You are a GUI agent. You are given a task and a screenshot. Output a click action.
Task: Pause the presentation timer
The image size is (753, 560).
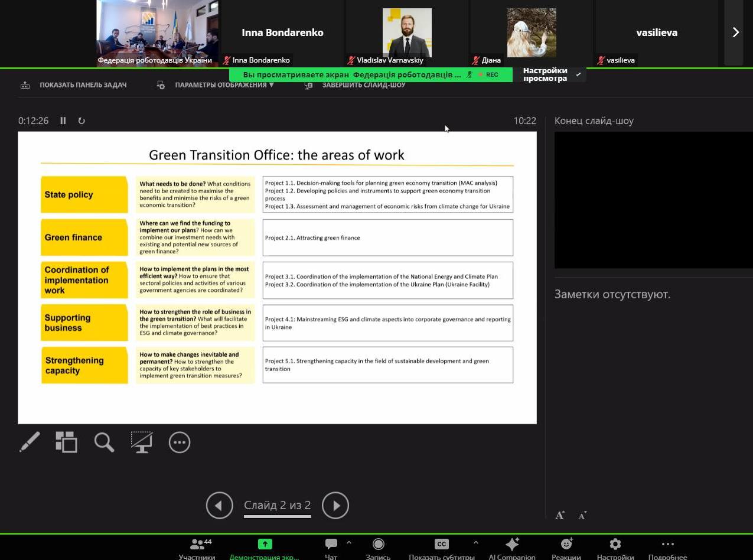click(63, 121)
